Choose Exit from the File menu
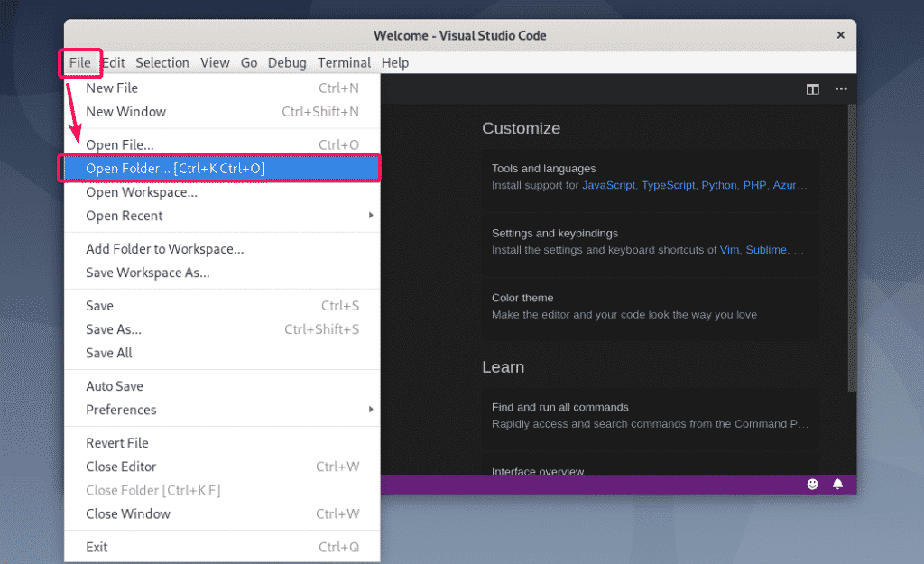Viewport: 924px width, 564px height. pos(97,547)
